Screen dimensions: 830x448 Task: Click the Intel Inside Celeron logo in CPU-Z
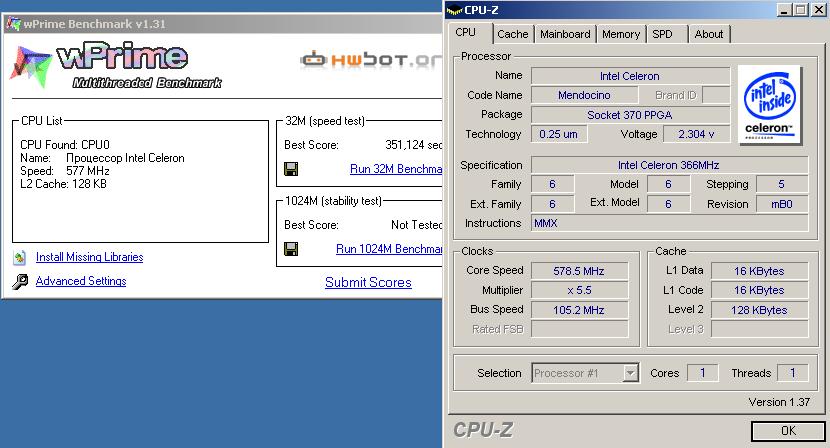770,104
